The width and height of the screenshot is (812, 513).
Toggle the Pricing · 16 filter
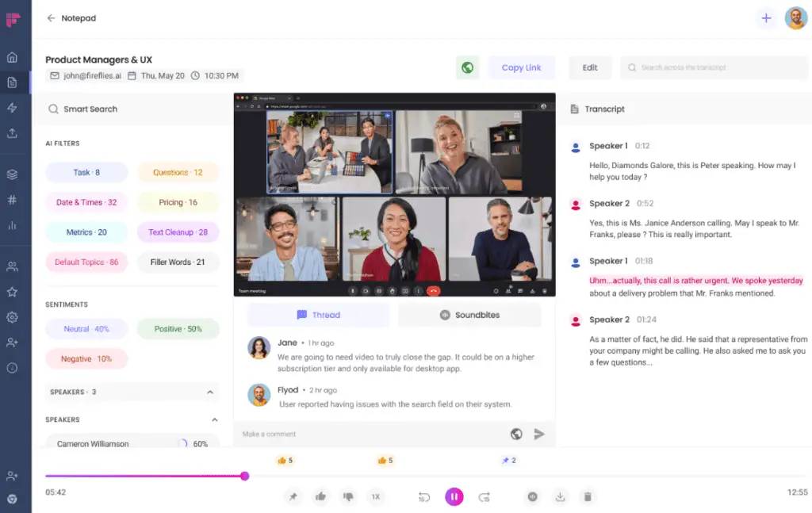pos(178,202)
